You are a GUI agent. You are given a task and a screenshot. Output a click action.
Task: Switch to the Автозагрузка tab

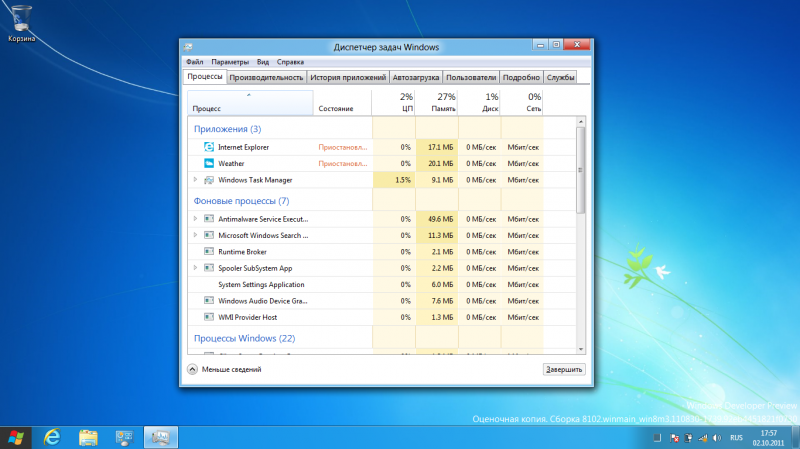point(416,77)
